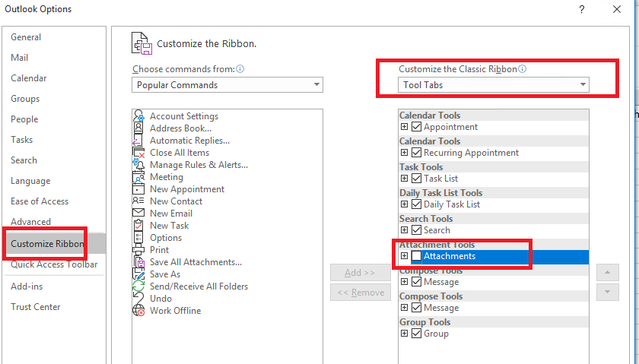Viewport: 639px width, 364px height.
Task: Select the Send/Receive All Folders icon
Action: point(138,286)
